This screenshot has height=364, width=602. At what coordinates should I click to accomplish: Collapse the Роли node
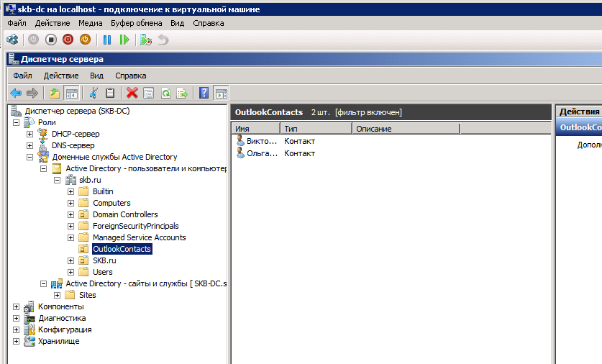point(16,123)
